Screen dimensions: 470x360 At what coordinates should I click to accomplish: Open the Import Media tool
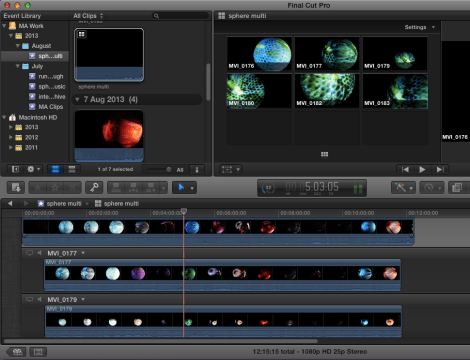coord(16,188)
